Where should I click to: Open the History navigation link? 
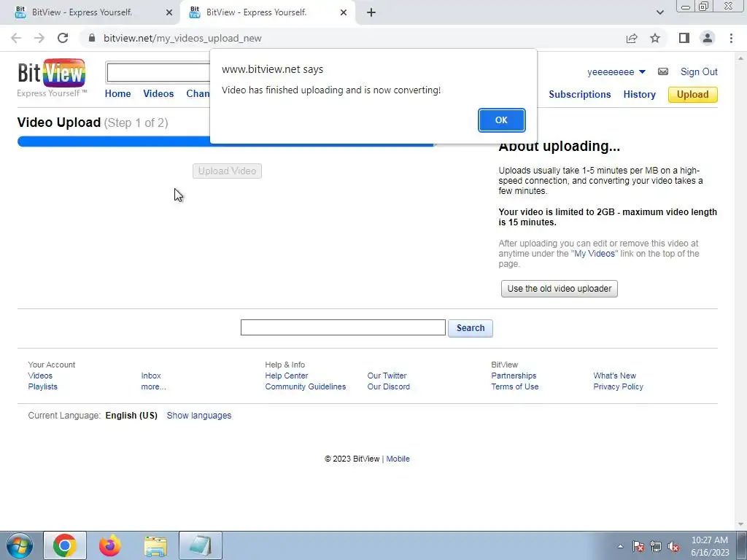click(x=639, y=94)
